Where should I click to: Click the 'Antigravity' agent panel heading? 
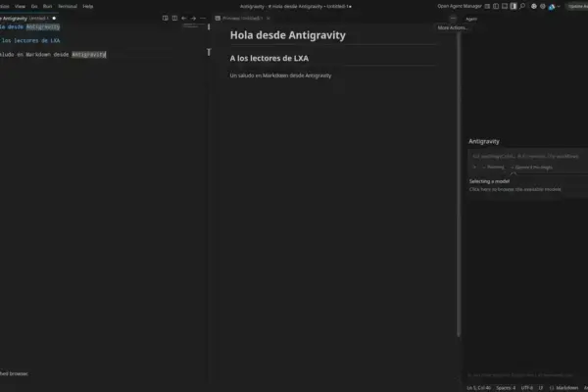click(x=484, y=141)
